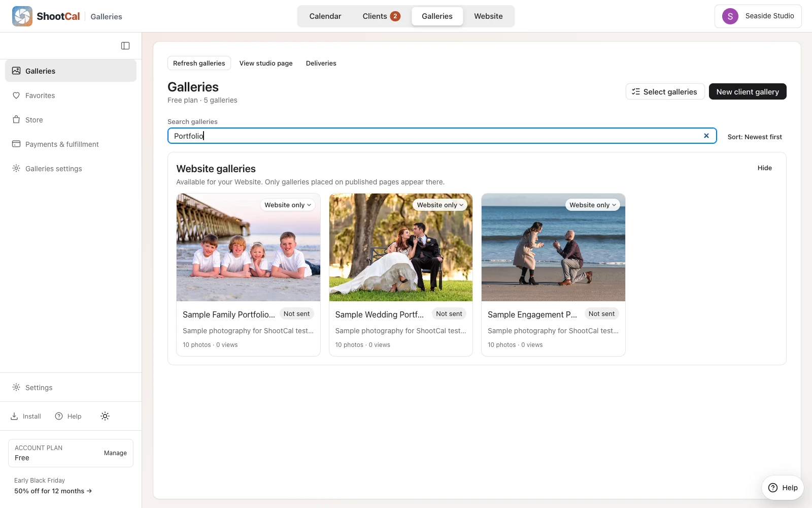The height and width of the screenshot is (508, 812).
Task: Open Website only dropdown on Engagement Portfolio
Action: (x=593, y=205)
